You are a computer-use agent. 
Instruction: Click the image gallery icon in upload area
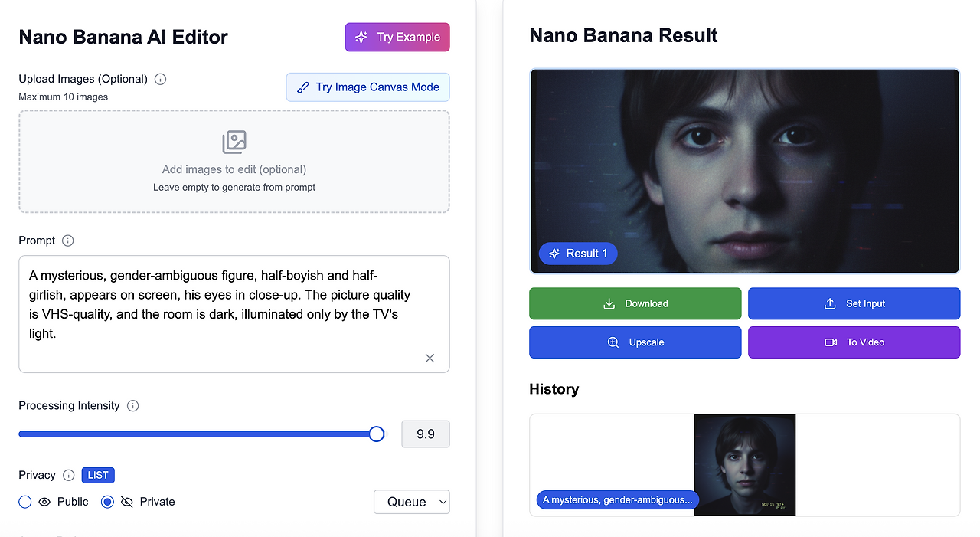pyautogui.click(x=234, y=142)
